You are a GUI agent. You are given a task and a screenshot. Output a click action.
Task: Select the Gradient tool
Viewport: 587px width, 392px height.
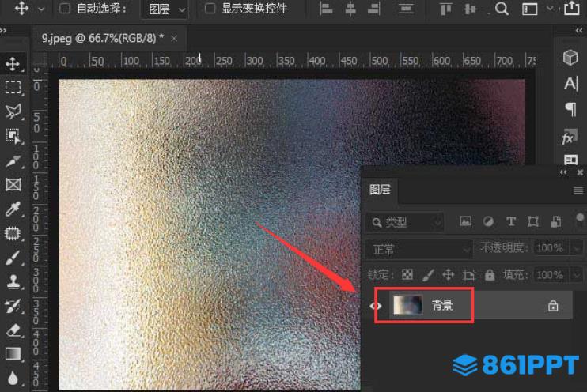pyautogui.click(x=13, y=354)
